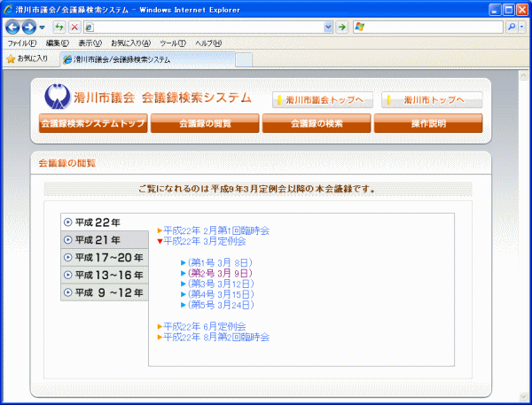Viewport: 532px width, 405px height.
Task: Click blue arrow bullet before 第5号
Action: pyautogui.click(x=184, y=305)
